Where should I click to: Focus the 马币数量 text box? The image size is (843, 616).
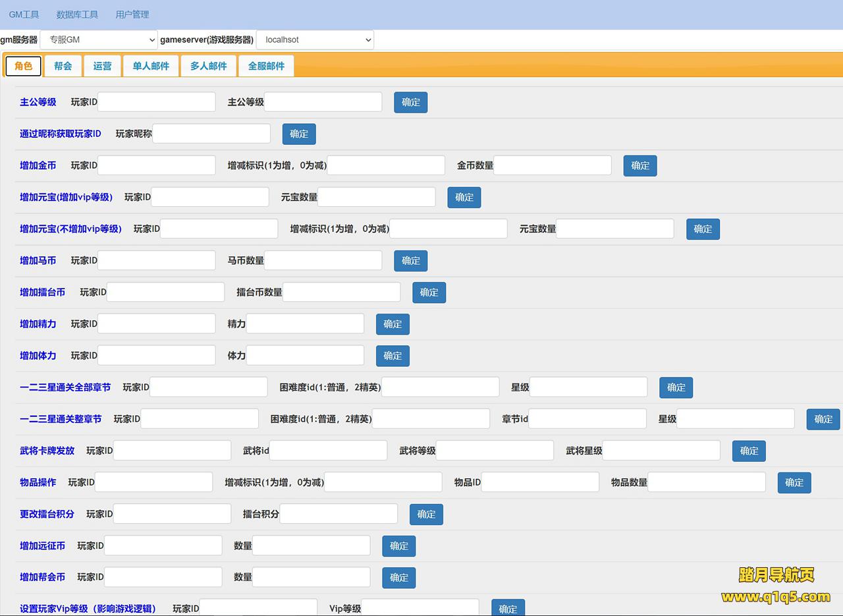coord(323,260)
